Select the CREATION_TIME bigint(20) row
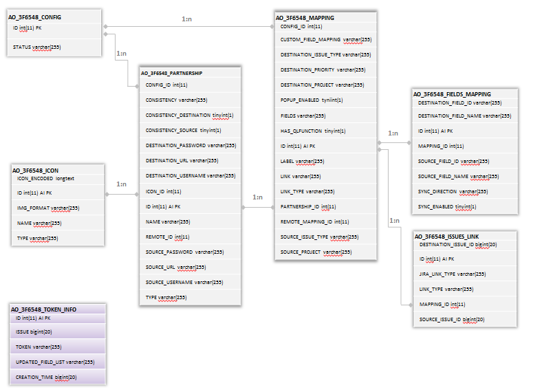The width and height of the screenshot is (533, 392). 46,377
